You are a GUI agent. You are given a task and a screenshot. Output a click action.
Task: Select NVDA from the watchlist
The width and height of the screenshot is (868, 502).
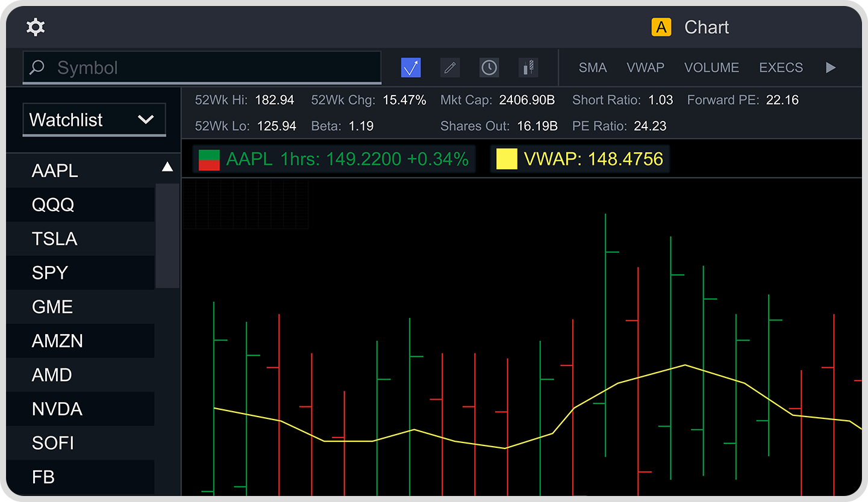[57, 409]
